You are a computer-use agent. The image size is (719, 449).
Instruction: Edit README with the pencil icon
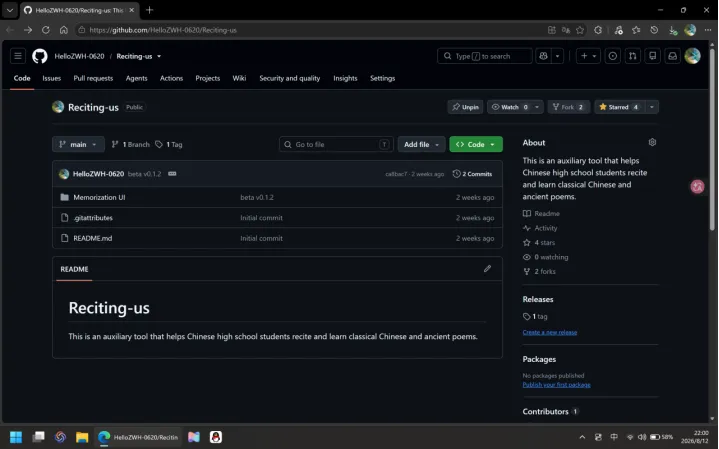click(x=487, y=269)
